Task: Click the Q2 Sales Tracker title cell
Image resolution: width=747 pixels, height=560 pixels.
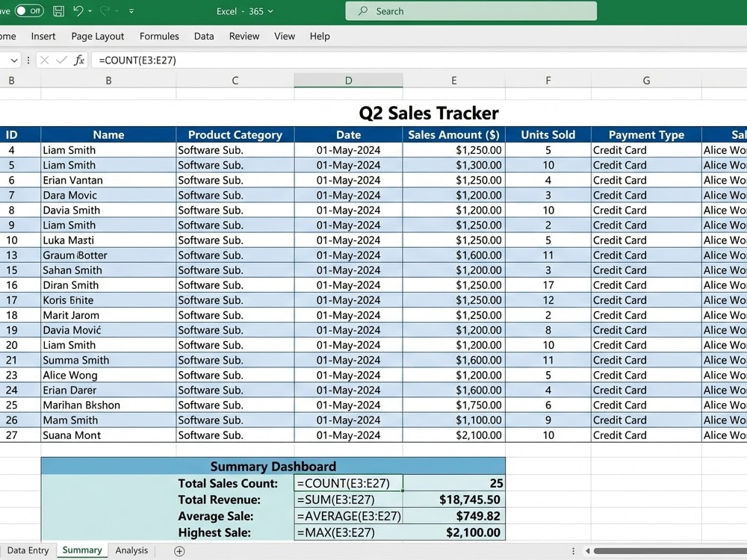Action: [x=428, y=113]
